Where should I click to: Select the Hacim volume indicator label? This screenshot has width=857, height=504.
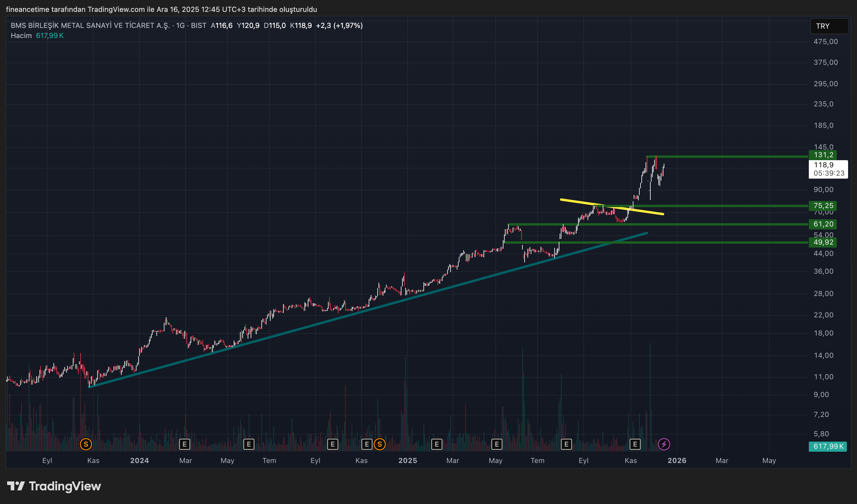tap(21, 36)
